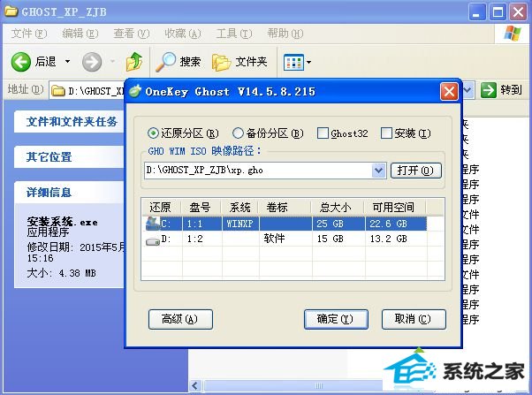Screen dimensions: 532x395
Task: Open the 收藏(A) menu
Action: (183, 34)
